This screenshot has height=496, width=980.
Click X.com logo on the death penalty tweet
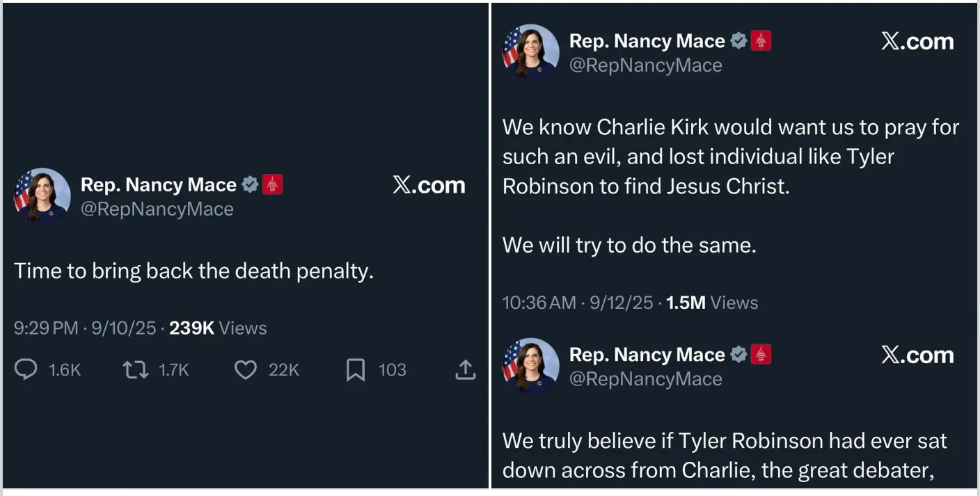point(429,185)
